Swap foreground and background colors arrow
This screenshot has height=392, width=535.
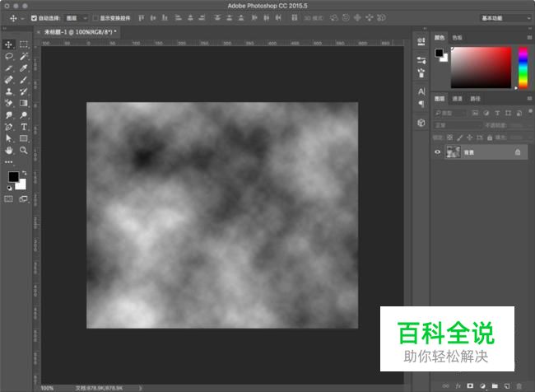tap(24, 173)
